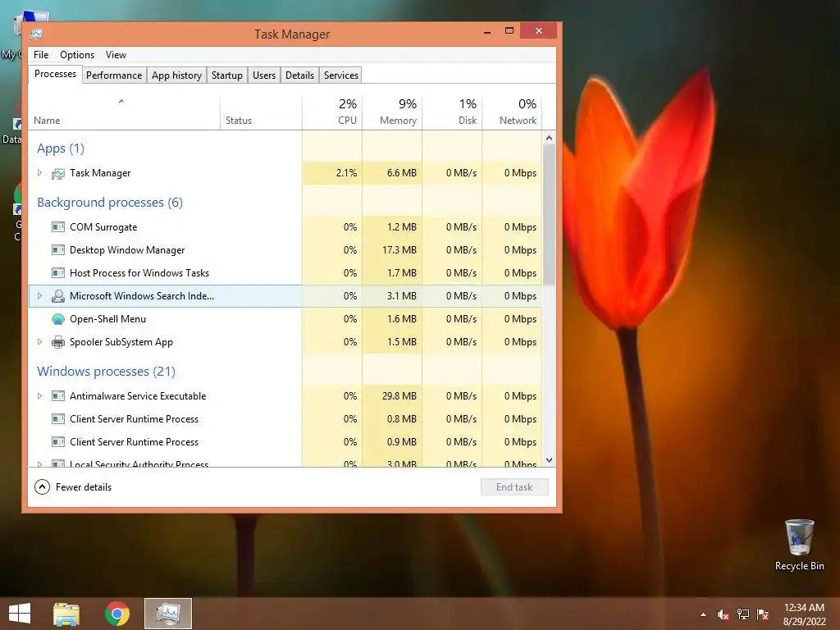840x630 pixels.
Task: Sort by the Disk column header
Action: click(x=452, y=112)
